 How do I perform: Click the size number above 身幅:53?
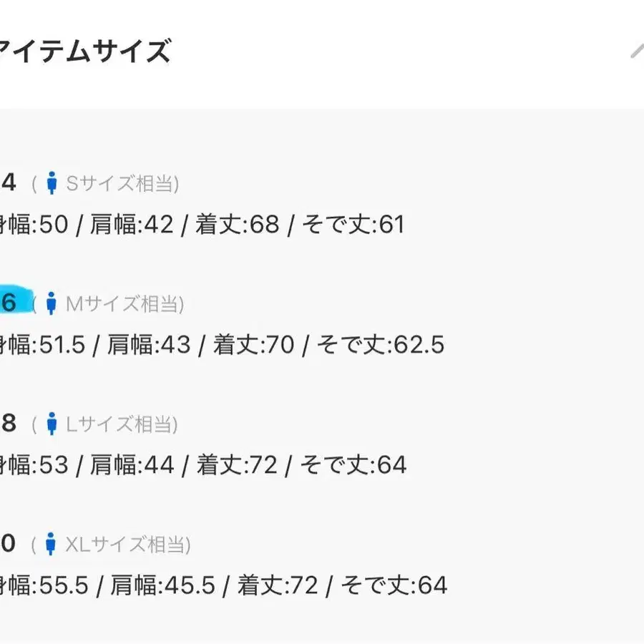coord(8,424)
